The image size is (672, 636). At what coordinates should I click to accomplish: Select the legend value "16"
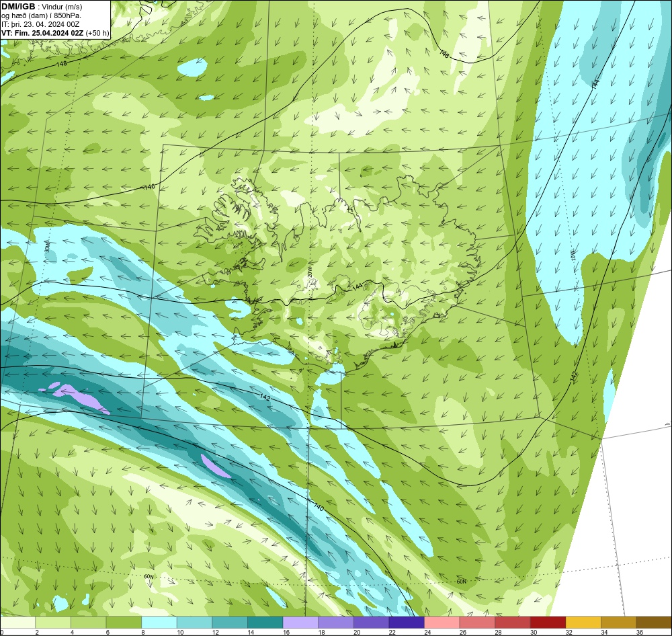(x=286, y=632)
